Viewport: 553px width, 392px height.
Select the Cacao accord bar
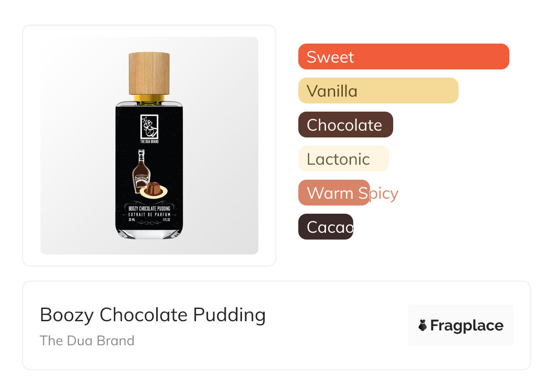pos(326,227)
